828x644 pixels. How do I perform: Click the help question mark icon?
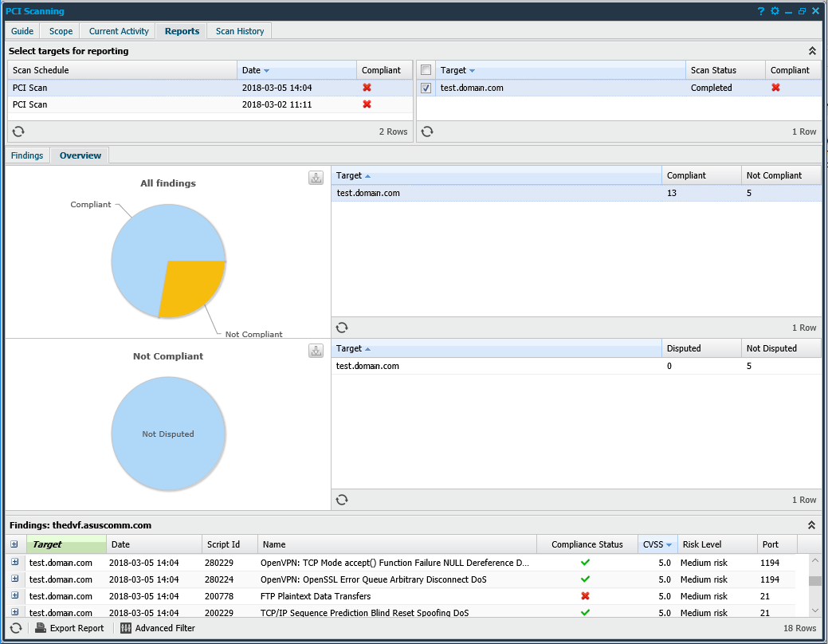pyautogui.click(x=761, y=11)
